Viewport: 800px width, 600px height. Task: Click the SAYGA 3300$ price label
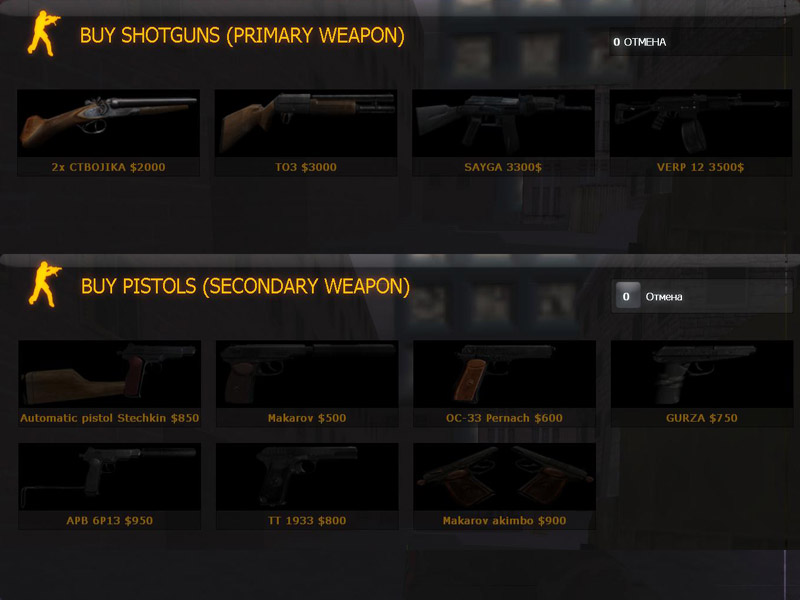(x=504, y=167)
